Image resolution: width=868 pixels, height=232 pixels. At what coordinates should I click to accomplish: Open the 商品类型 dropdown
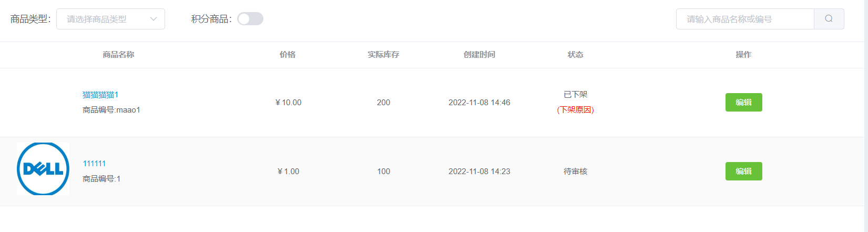(x=110, y=19)
